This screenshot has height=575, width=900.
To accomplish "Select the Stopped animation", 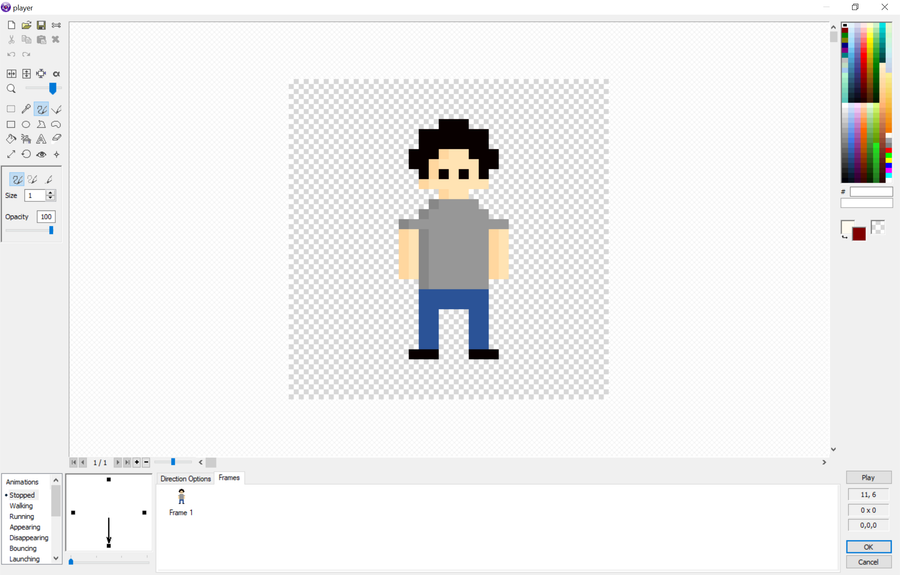I will click(22, 495).
